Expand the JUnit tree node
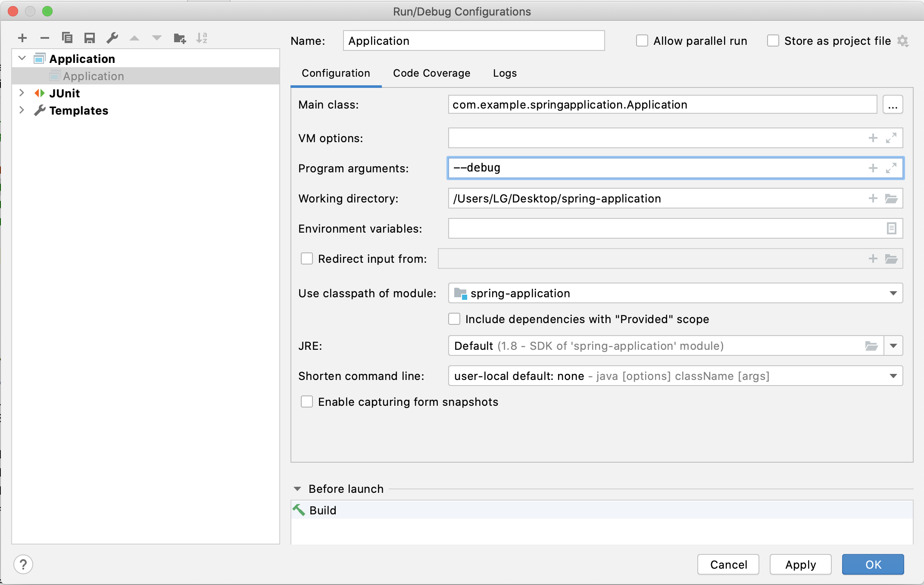Viewport: 924px width, 585px height. click(x=22, y=93)
